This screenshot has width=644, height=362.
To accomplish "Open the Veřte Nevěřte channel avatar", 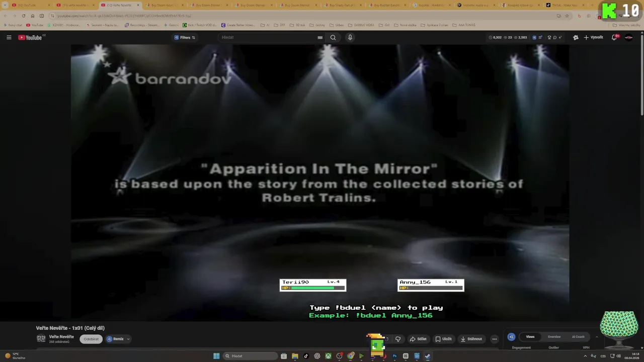I will click(41, 338).
